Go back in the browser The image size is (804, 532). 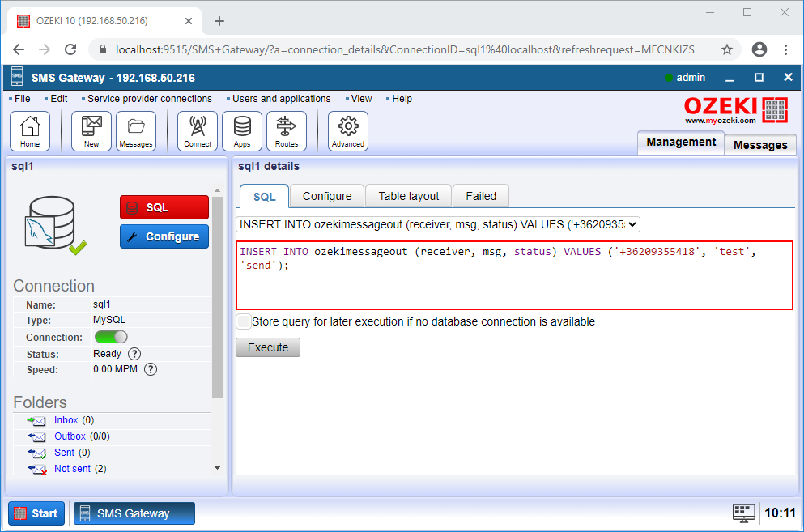(19, 49)
